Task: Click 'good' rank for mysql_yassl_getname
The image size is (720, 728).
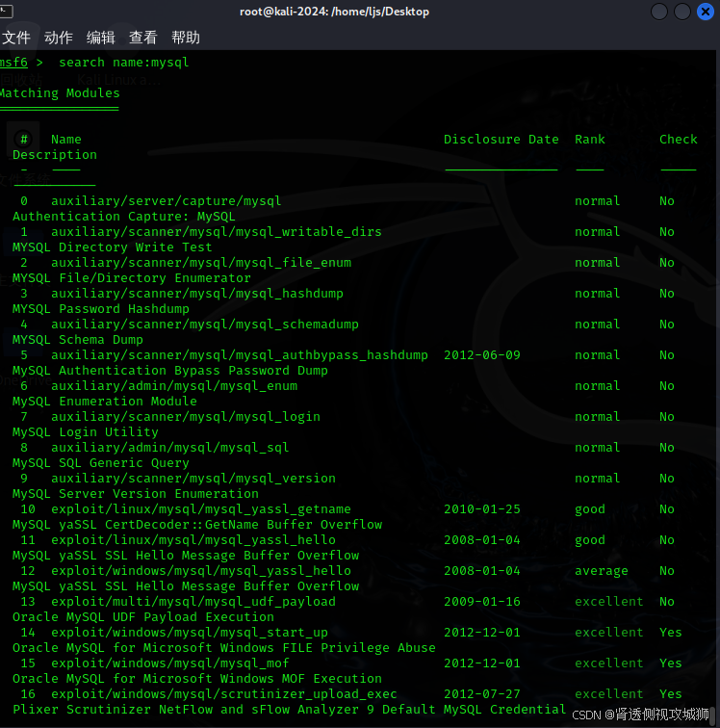Action: click(590, 509)
